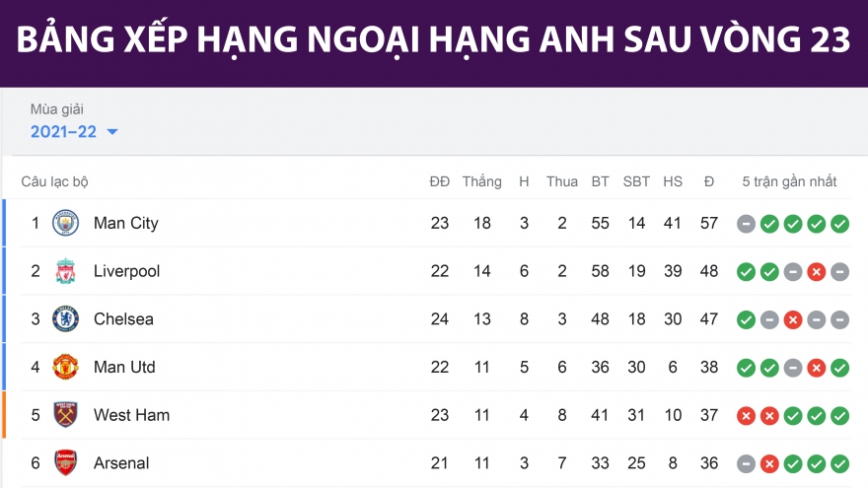Open the 2021–22 season dropdown
The width and height of the screenshot is (868, 488).
64,132
